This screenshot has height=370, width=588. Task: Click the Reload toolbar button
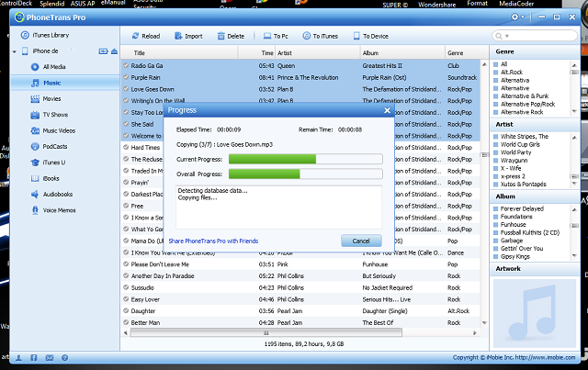coord(146,36)
